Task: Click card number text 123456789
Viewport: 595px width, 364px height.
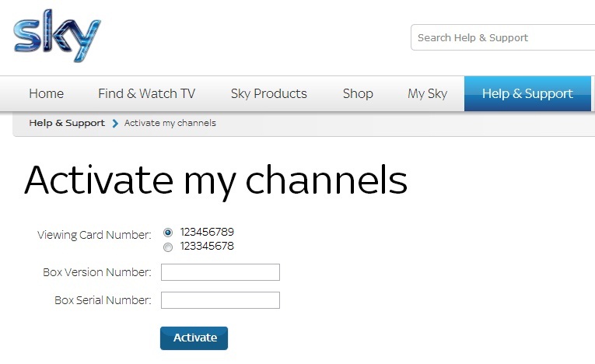Action: pos(207,232)
